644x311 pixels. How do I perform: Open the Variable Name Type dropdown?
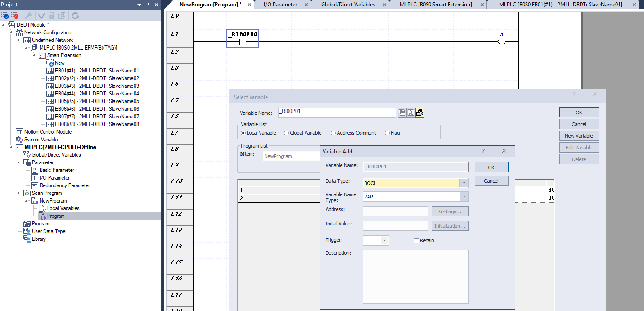[464, 197]
